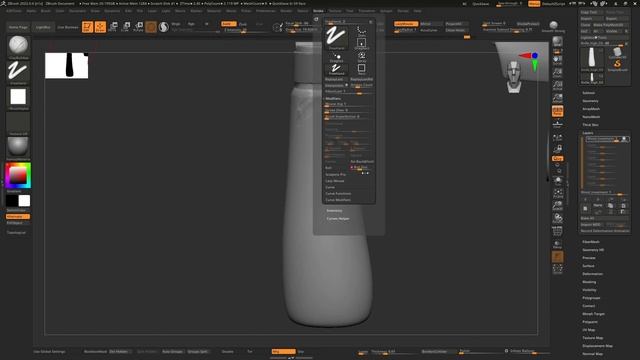Toggle the orange Persp button on right shelf
The width and height of the screenshot is (640, 360).
(558, 111)
